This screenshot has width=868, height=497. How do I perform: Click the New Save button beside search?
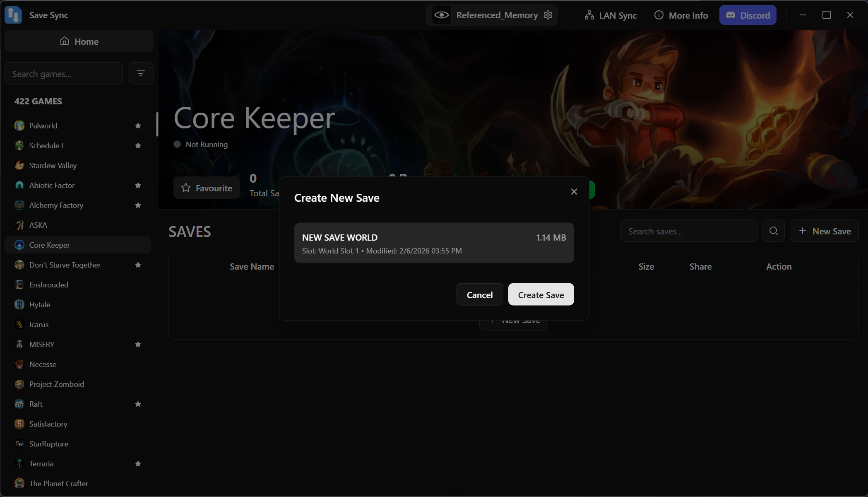[824, 231]
